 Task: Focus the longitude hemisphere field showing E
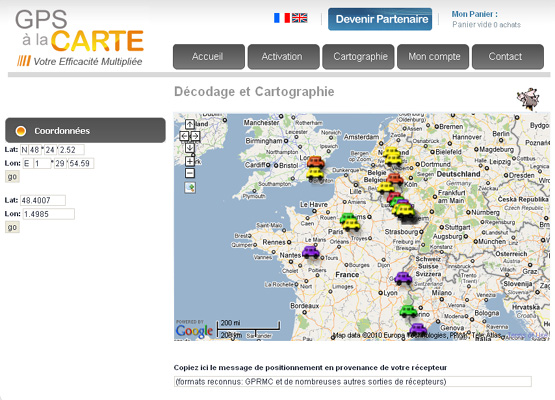[27, 163]
